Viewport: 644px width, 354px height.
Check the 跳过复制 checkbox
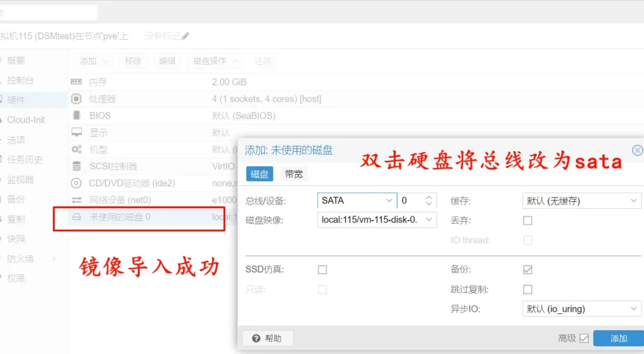pos(528,290)
